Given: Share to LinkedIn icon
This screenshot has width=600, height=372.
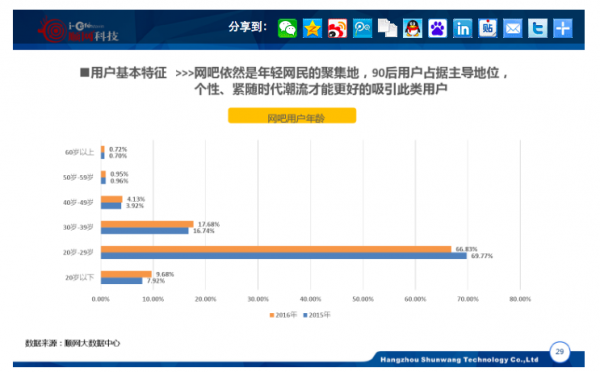Looking at the screenshot, I should point(463,28).
